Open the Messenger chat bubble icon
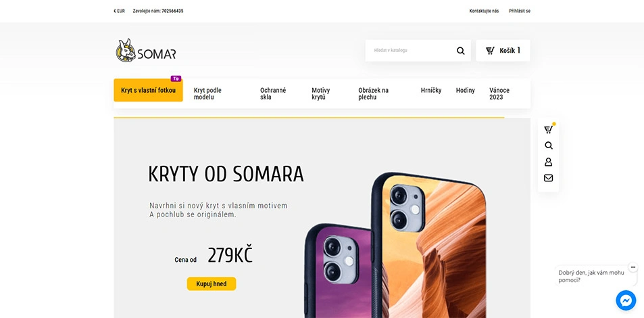This screenshot has width=644, height=318. 626,300
